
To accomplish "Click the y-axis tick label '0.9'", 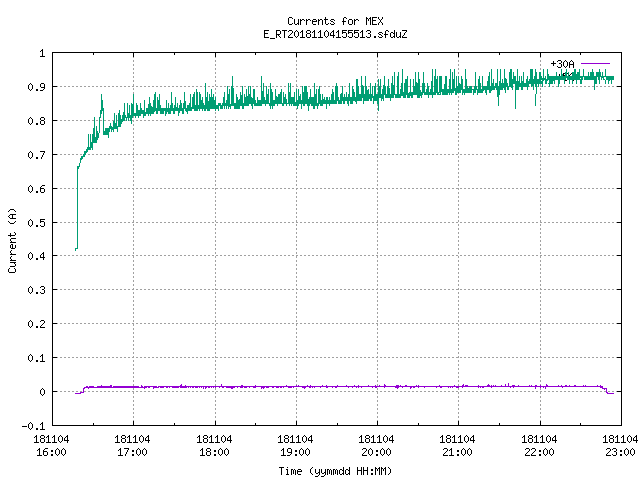I will tap(36, 87).
